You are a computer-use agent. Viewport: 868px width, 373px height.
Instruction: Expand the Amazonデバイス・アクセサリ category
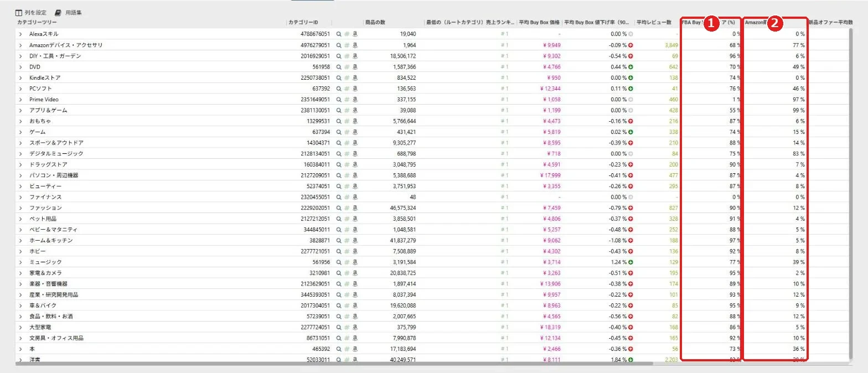[20, 45]
